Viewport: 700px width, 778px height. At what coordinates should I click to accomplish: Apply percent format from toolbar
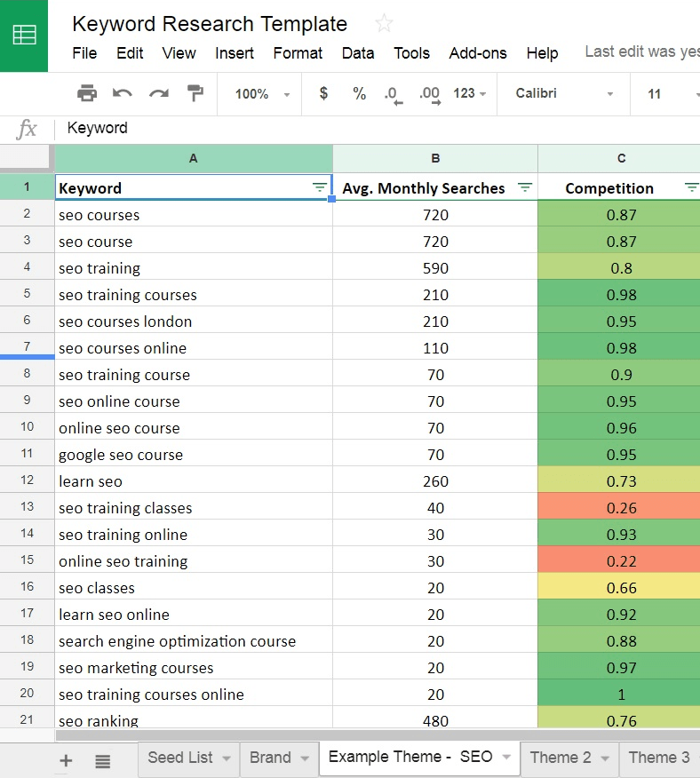click(x=359, y=93)
